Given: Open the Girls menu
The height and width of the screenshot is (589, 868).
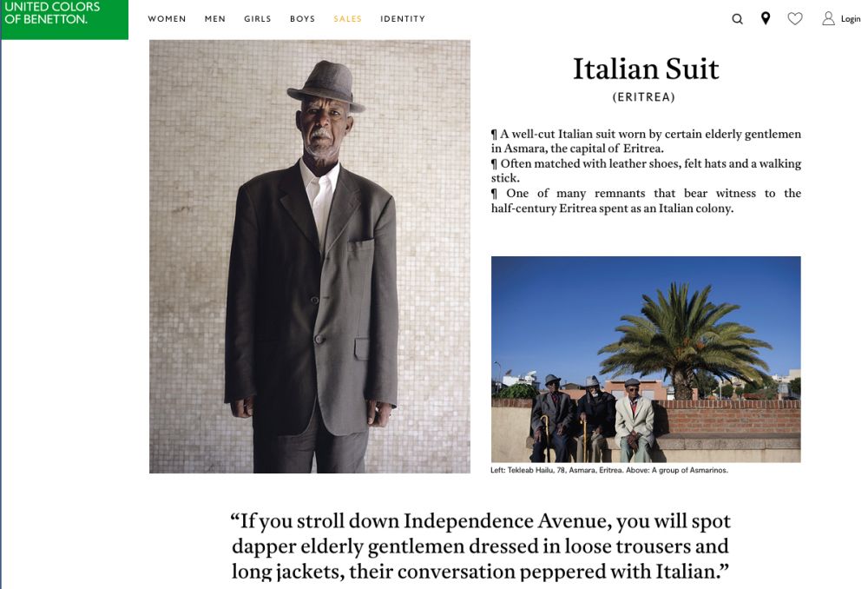Looking at the screenshot, I should pos(258,19).
